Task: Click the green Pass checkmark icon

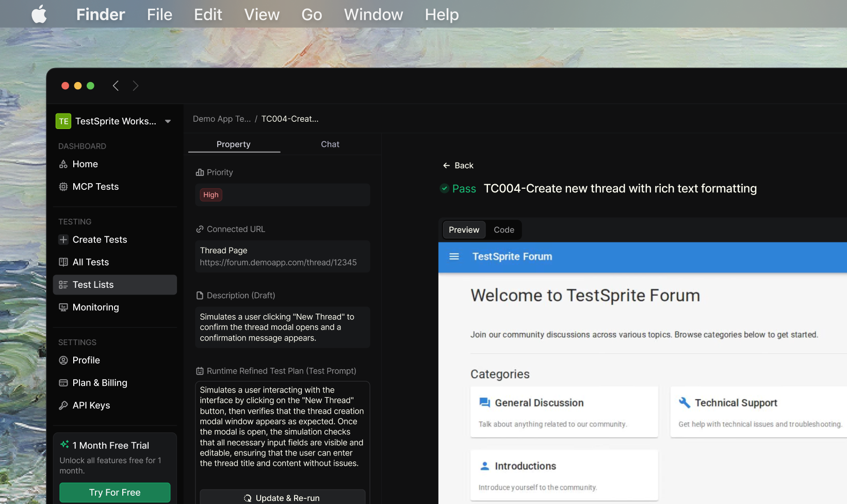Action: tap(444, 188)
